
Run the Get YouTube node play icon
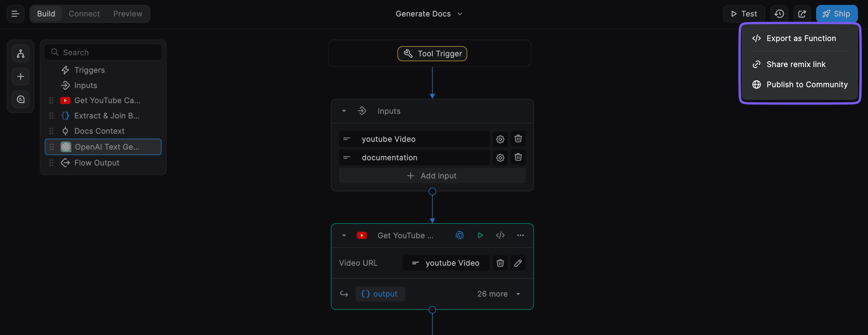coord(480,235)
